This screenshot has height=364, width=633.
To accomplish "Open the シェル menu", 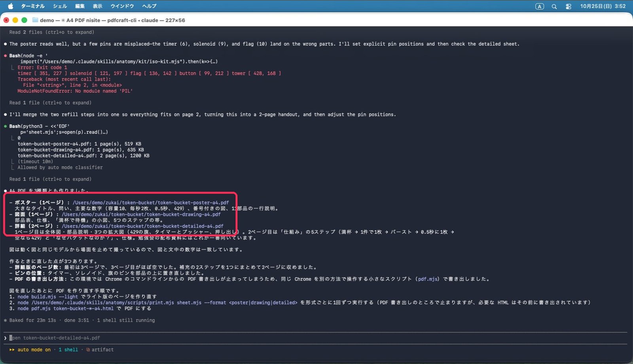I will point(60,6).
